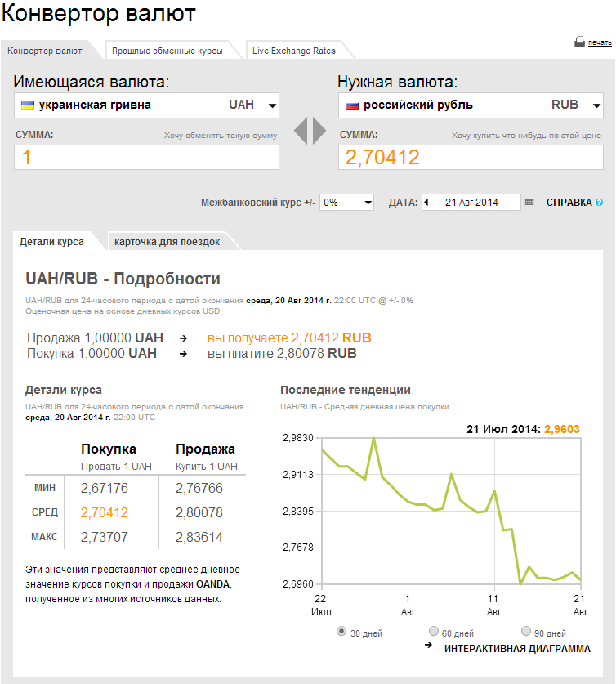
Task: Click the blue help question mark icon
Action: pyautogui.click(x=599, y=203)
